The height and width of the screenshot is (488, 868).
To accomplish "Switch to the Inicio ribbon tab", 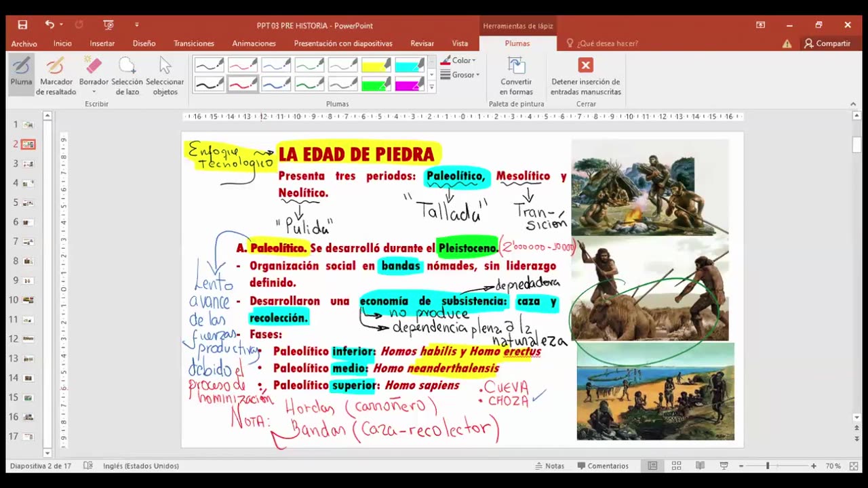I will (x=62, y=43).
